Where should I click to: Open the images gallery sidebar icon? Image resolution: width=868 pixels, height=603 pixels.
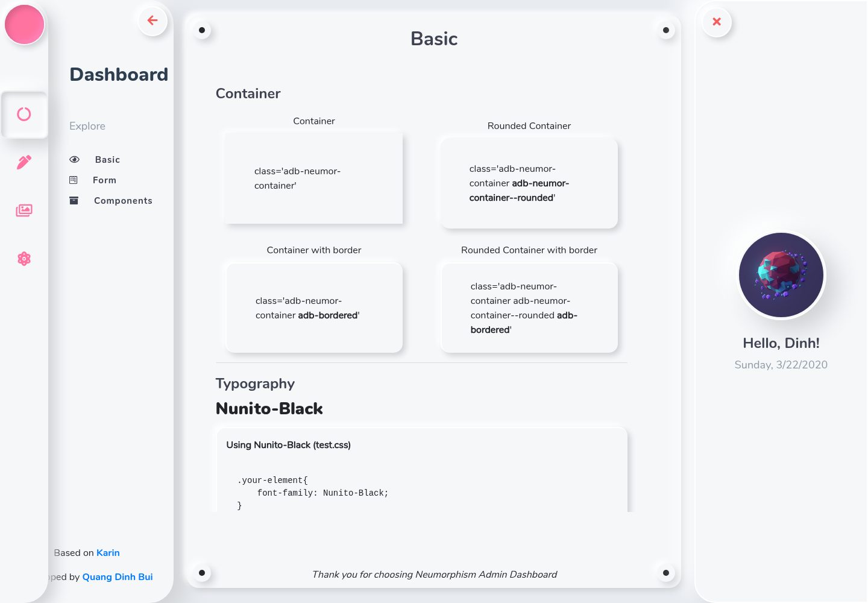[x=24, y=210]
